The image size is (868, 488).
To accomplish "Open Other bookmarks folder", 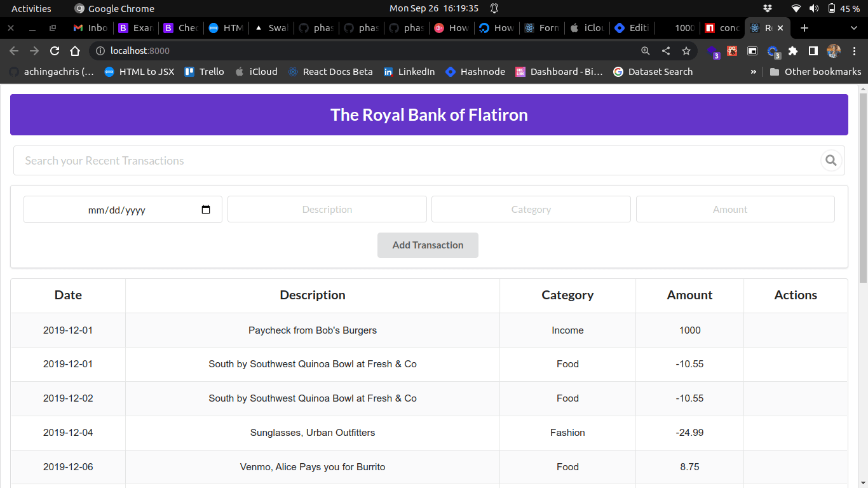I will tap(815, 72).
